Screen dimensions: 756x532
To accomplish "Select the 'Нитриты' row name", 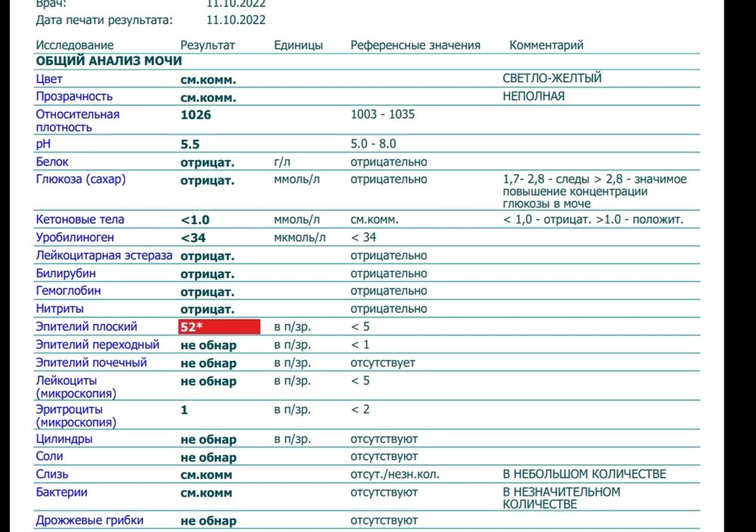I will 60,309.
